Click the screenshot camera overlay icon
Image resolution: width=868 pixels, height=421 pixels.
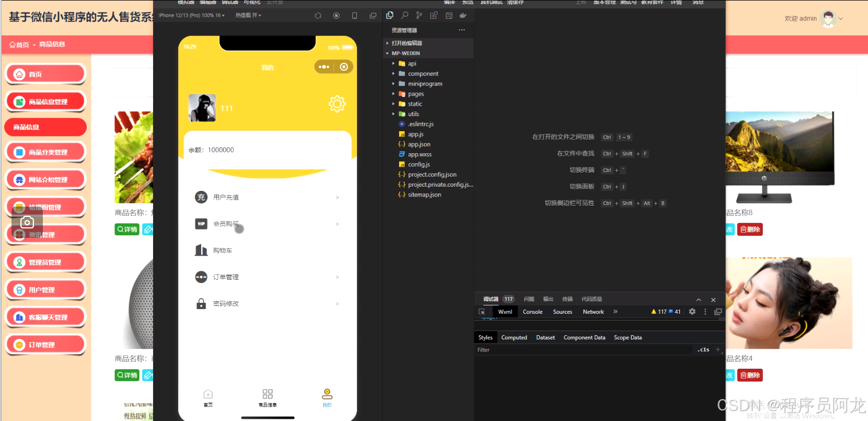tap(27, 222)
